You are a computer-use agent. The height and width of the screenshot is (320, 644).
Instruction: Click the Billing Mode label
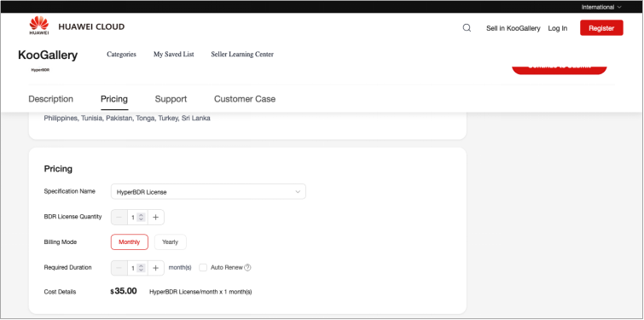click(61, 242)
